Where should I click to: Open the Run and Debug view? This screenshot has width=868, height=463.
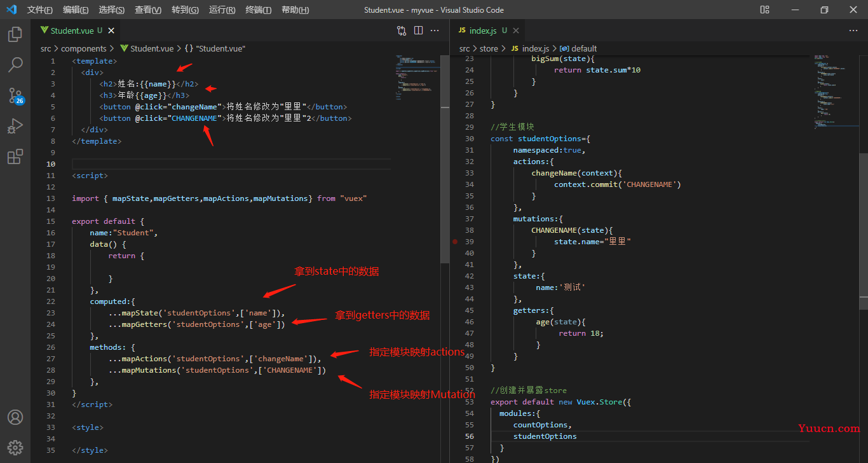coord(15,126)
